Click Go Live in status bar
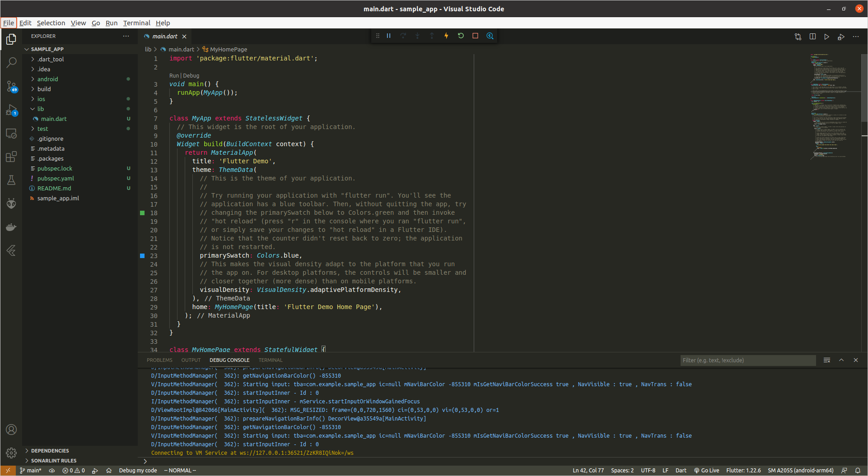868x476 pixels. (706, 471)
